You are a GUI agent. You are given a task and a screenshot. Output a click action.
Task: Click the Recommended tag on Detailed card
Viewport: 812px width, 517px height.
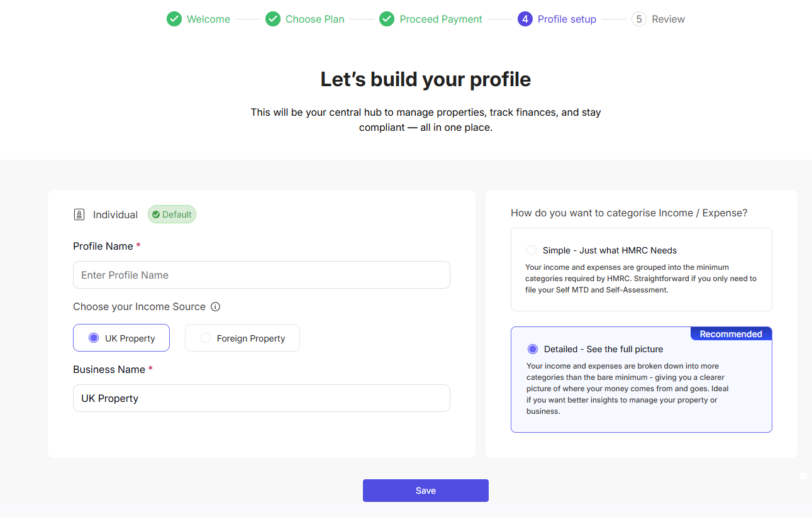[x=731, y=334]
